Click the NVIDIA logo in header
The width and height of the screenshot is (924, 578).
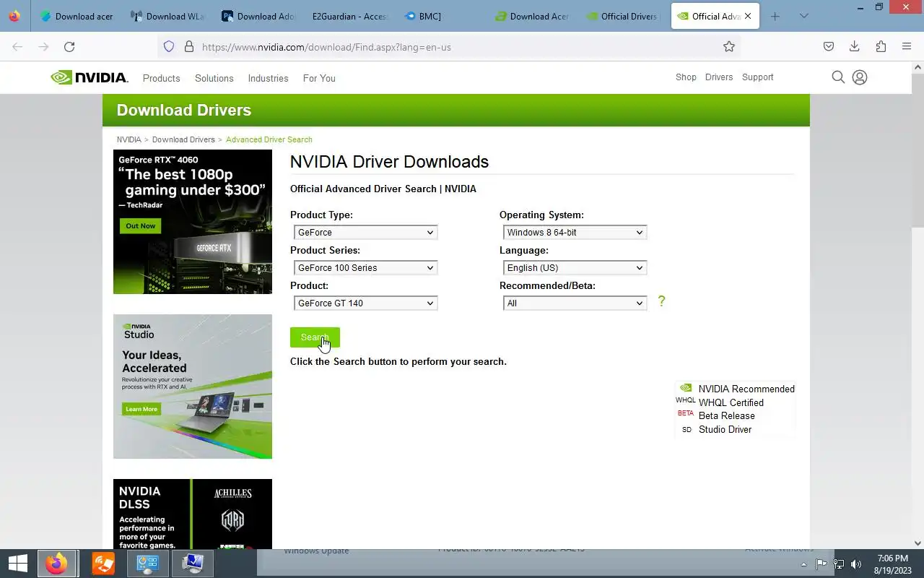tap(90, 77)
